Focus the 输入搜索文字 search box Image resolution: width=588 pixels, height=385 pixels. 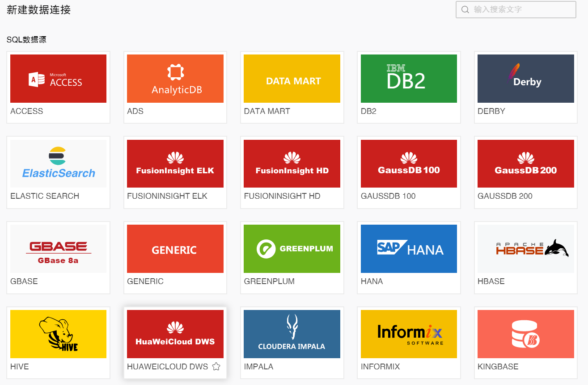tap(516, 9)
